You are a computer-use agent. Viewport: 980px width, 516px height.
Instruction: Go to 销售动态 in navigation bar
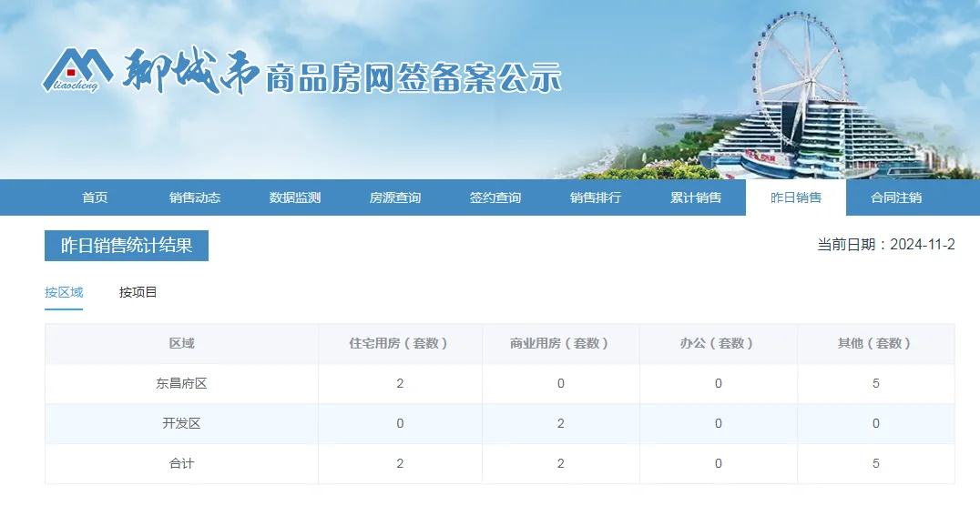click(x=195, y=197)
